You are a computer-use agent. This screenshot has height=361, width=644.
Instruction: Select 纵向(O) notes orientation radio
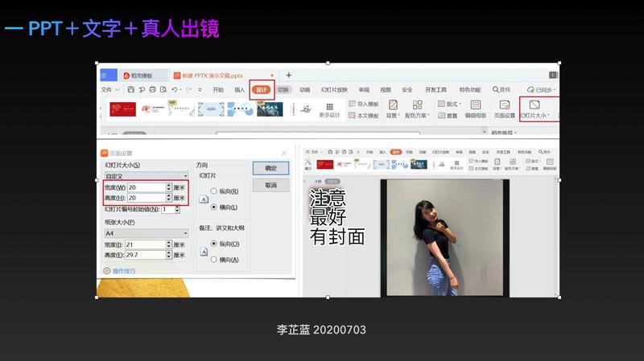point(213,244)
